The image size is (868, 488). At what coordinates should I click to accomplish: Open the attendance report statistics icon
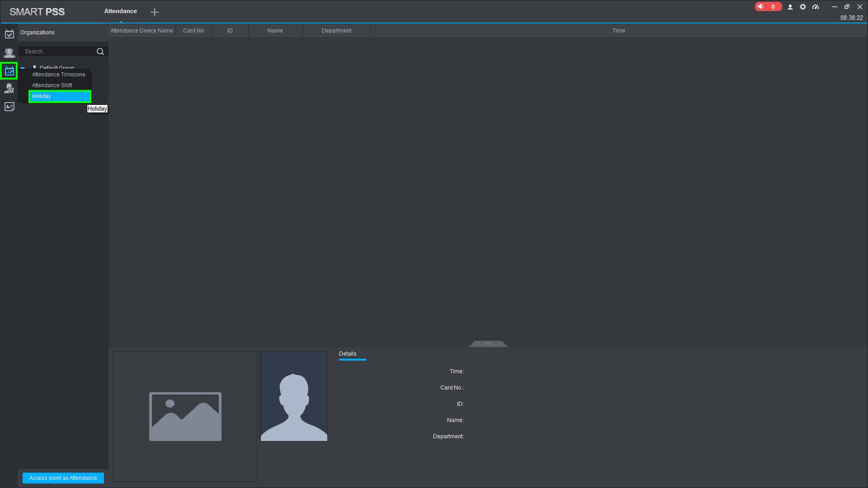click(x=9, y=107)
